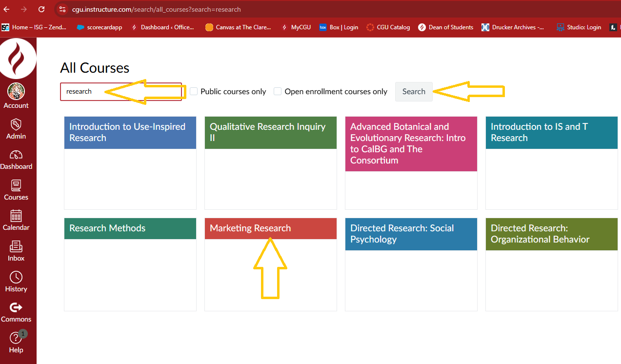
Task: Open the Inbox icon
Action: [16, 246]
